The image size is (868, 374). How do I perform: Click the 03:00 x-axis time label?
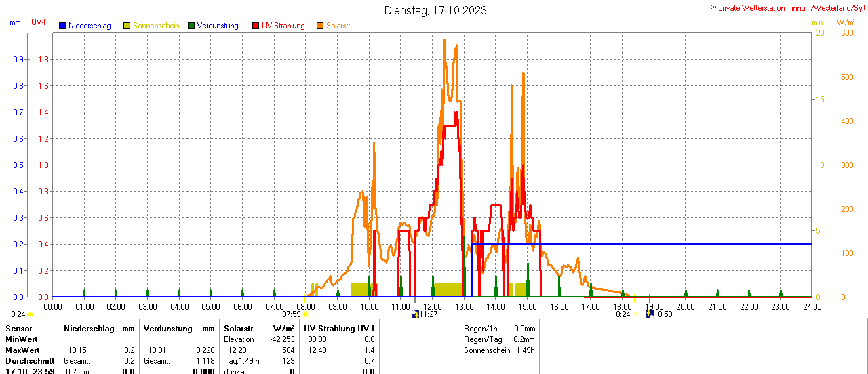point(148,307)
